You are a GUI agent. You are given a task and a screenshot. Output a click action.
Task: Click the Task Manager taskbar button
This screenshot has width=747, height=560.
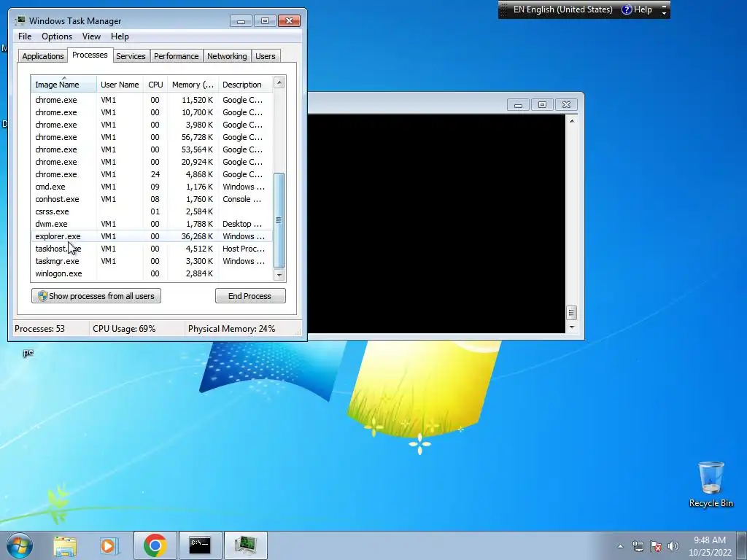pyautogui.click(x=245, y=545)
